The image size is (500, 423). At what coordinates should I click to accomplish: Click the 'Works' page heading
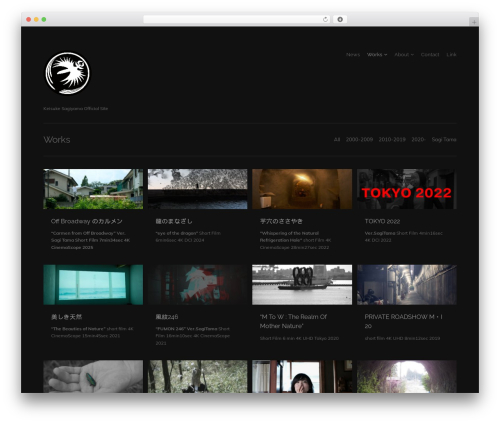pos(57,140)
